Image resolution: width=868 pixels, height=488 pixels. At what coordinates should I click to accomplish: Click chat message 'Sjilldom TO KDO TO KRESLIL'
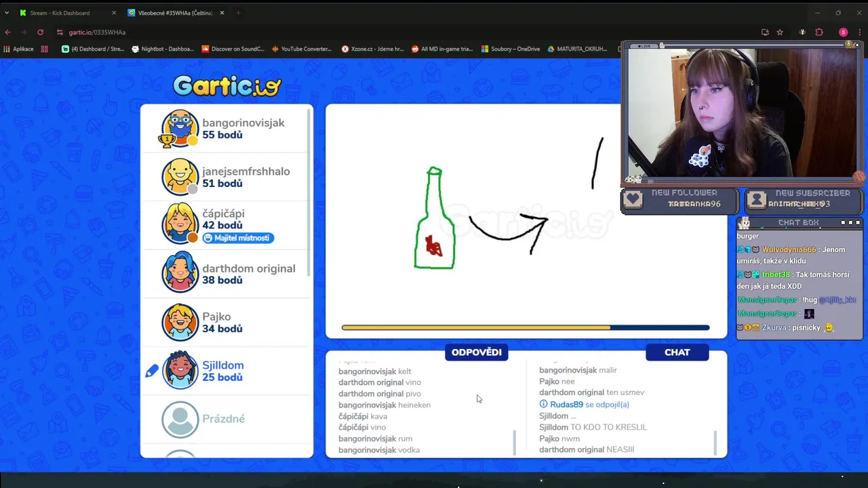pyautogui.click(x=593, y=427)
